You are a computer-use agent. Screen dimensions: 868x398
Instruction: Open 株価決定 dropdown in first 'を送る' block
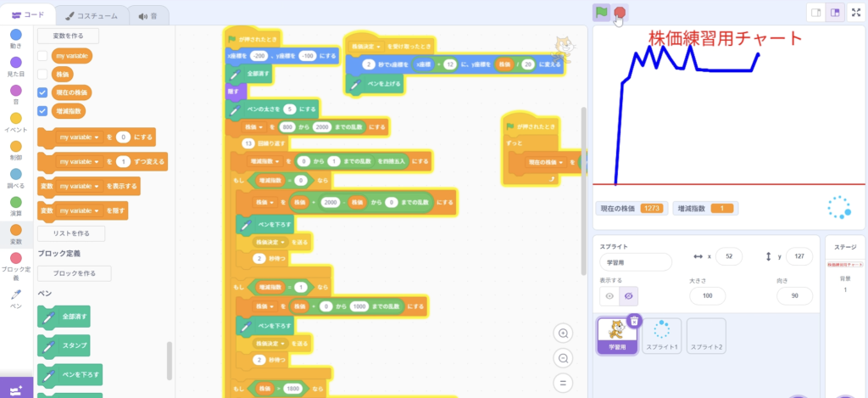tap(270, 242)
